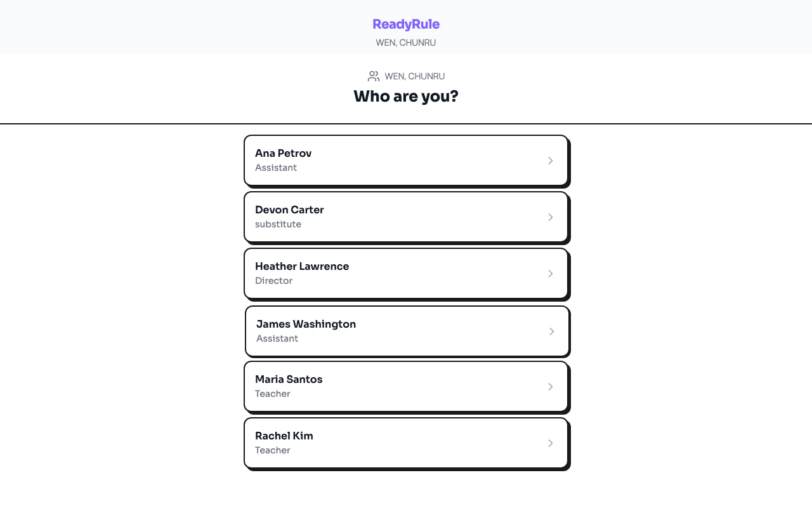Expand Maria Santos's profile entry
The width and height of the screenshot is (812, 508).
[x=406, y=386]
